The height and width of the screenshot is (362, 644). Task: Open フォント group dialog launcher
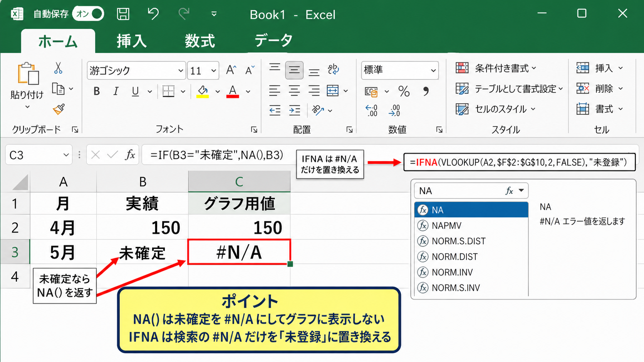[x=254, y=130]
